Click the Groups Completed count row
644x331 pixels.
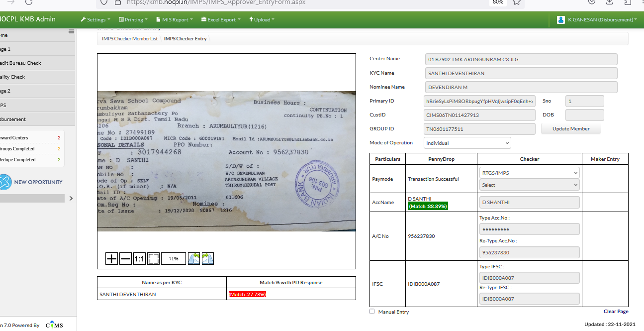click(x=32, y=149)
